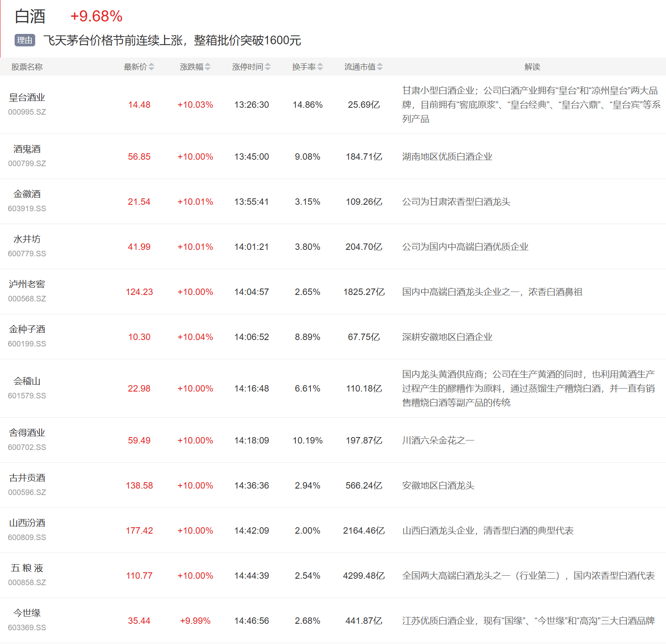Select 今世缘 stock row name
Screen dimensions: 666x644
(27, 614)
